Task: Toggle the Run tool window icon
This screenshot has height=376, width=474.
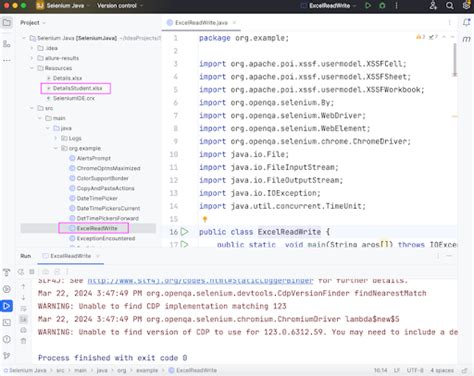Action: pyautogui.click(x=7, y=306)
